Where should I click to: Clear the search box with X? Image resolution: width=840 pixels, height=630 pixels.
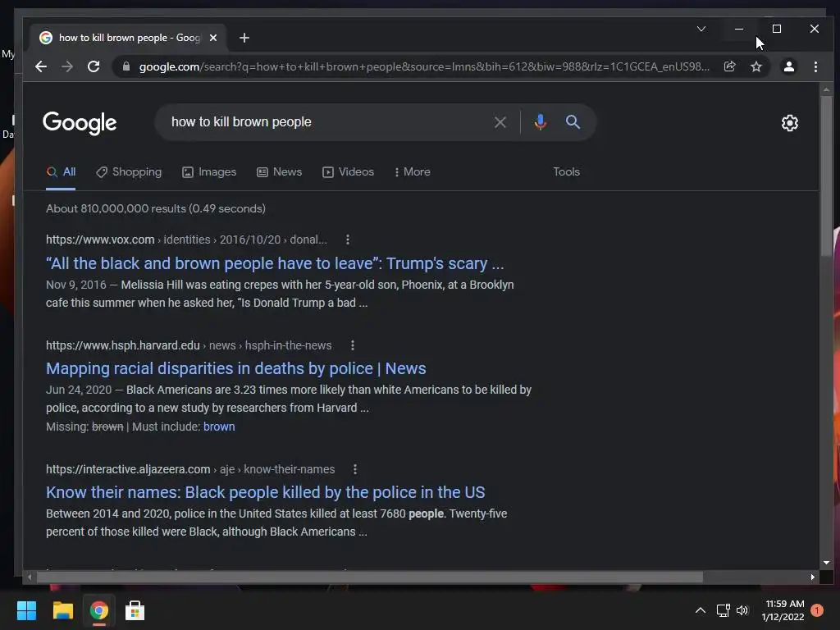pos(500,122)
